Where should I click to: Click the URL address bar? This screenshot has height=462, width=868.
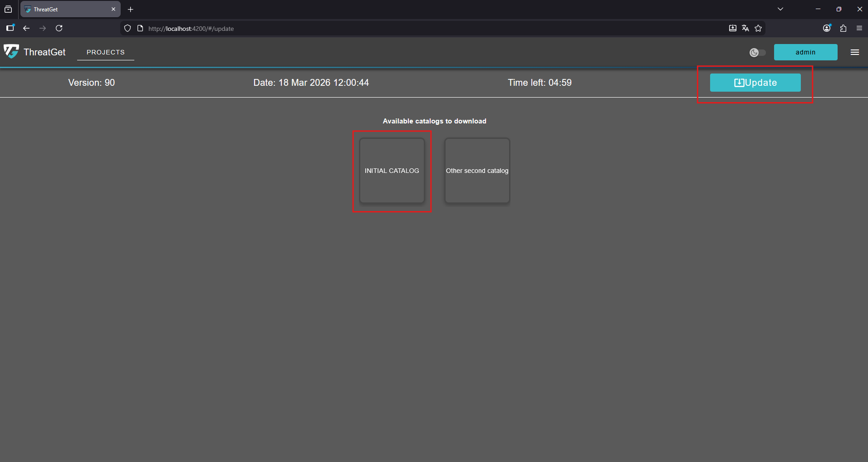point(408,28)
